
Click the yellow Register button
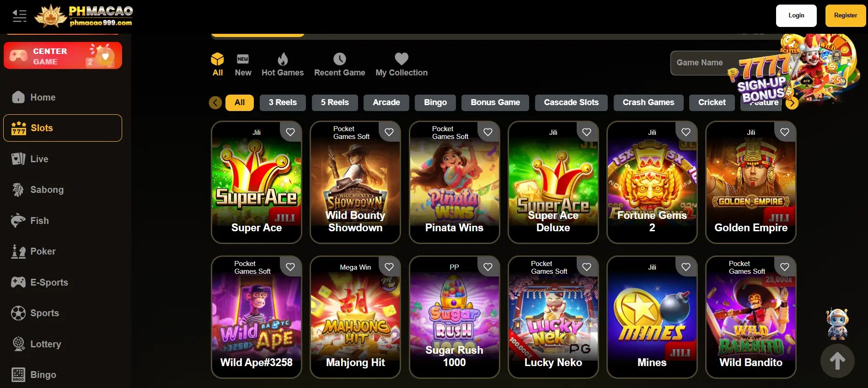click(846, 16)
